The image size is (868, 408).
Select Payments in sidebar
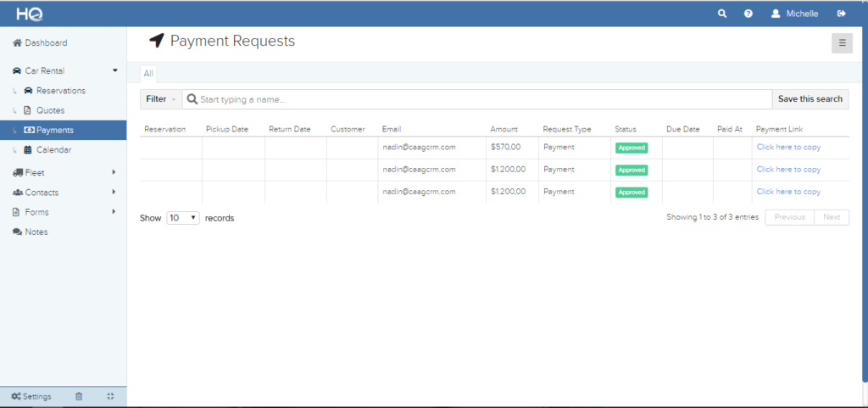coord(63,130)
